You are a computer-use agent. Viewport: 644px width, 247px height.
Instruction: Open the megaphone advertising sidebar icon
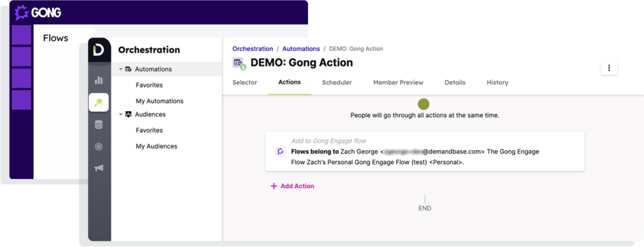(x=99, y=168)
